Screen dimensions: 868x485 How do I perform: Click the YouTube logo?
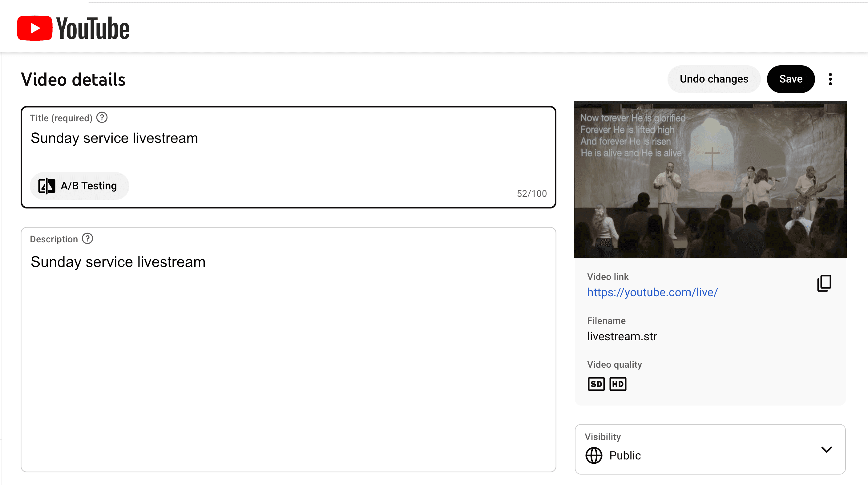pos(73,28)
